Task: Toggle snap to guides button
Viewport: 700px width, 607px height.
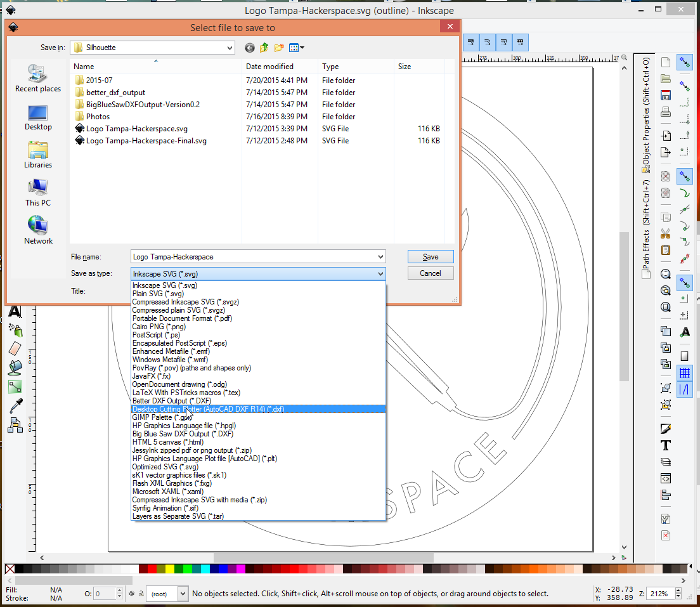Action: point(684,389)
